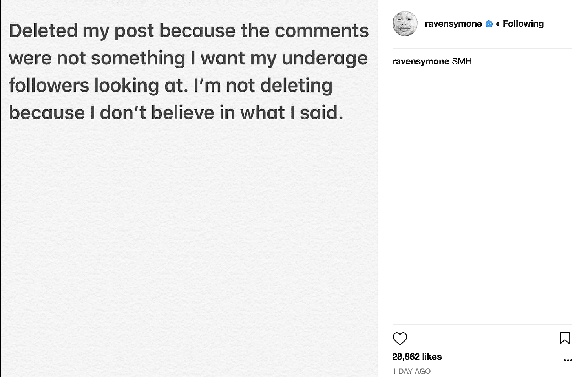The height and width of the screenshot is (377, 588).
Task: Click the word "underage" in the post image
Action: [325, 59]
